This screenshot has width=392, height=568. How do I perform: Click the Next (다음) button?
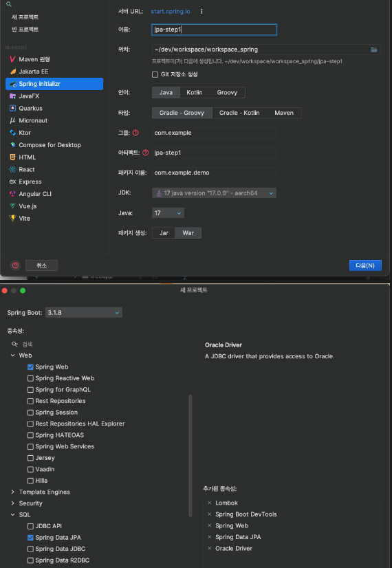point(365,265)
